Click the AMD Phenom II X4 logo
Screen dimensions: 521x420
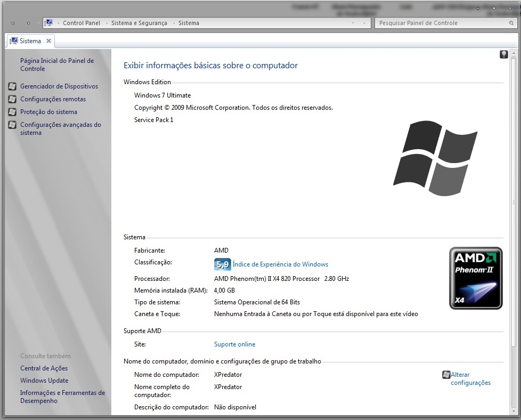click(475, 278)
